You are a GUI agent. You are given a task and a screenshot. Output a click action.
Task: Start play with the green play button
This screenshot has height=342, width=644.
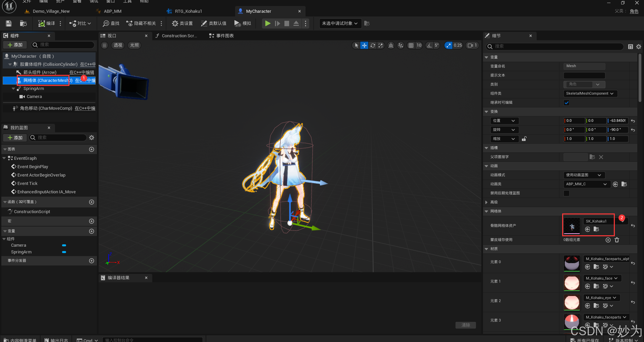pyautogui.click(x=268, y=23)
